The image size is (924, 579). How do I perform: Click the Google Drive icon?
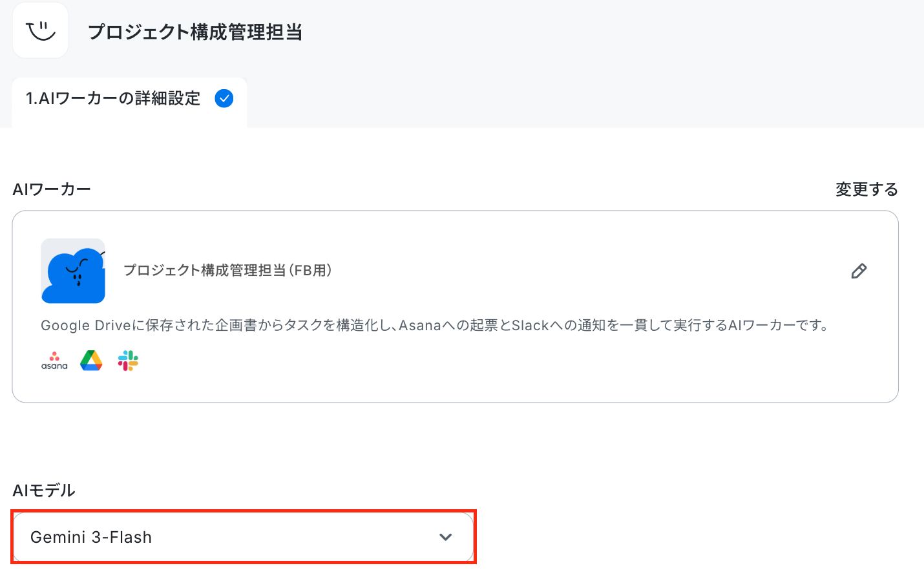[x=91, y=361]
